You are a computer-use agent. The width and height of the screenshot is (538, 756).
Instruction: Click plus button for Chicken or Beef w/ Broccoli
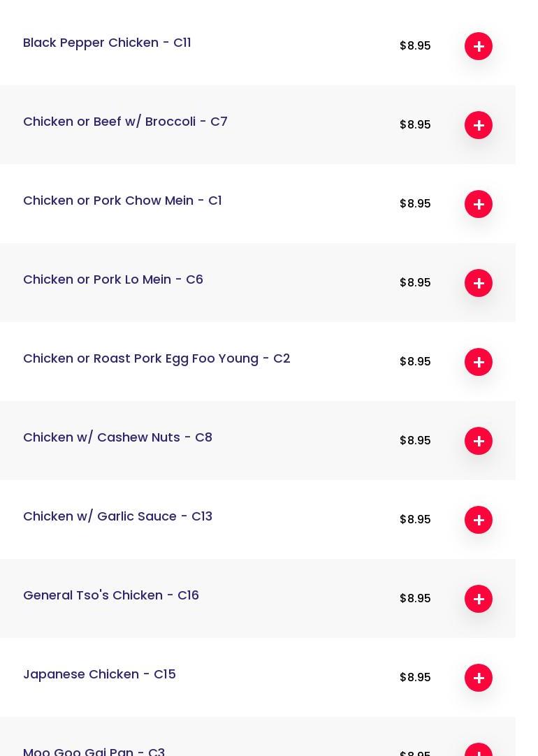pos(479,125)
